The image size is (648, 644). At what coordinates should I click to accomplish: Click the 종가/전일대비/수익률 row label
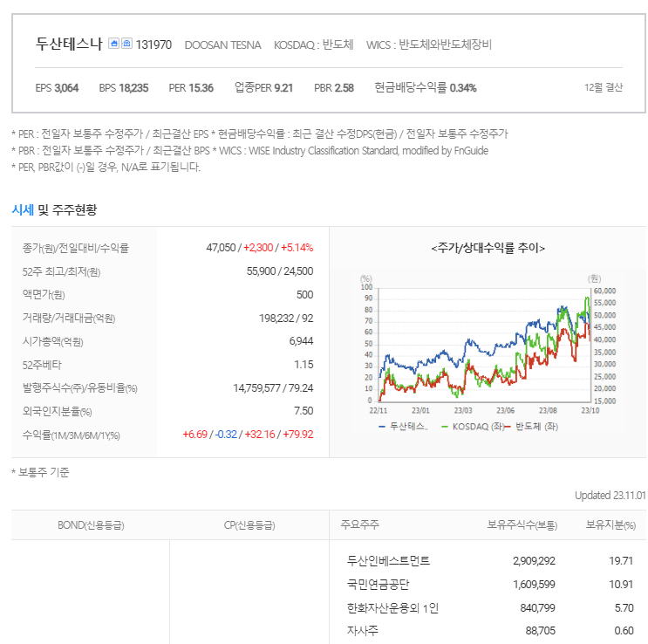point(76,248)
